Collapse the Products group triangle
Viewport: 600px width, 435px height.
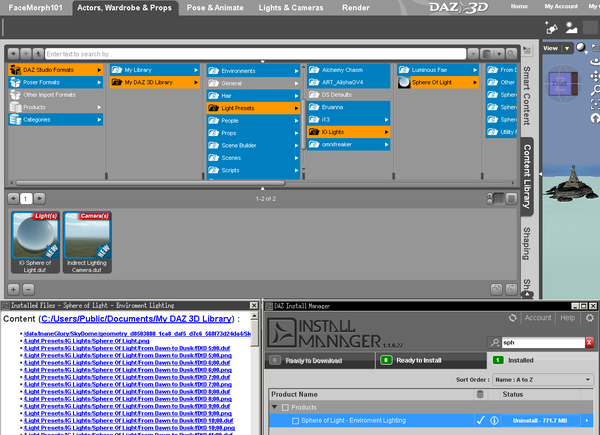[x=274, y=407]
